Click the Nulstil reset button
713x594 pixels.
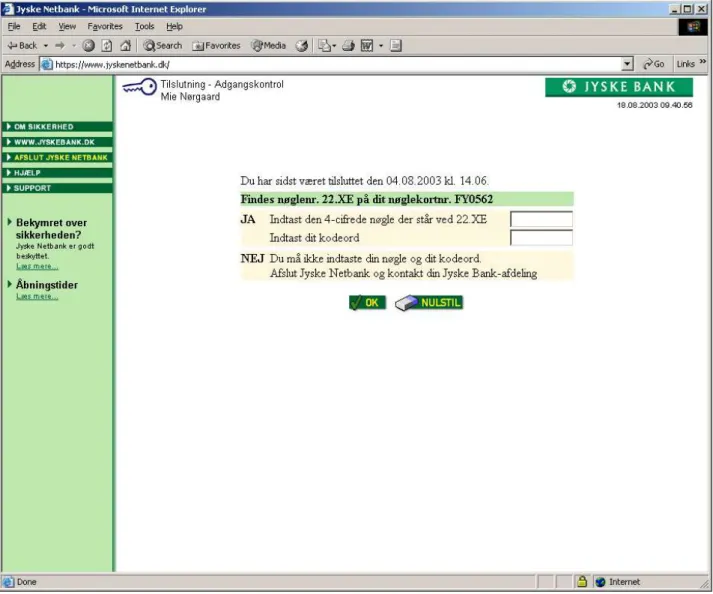pyautogui.click(x=429, y=303)
